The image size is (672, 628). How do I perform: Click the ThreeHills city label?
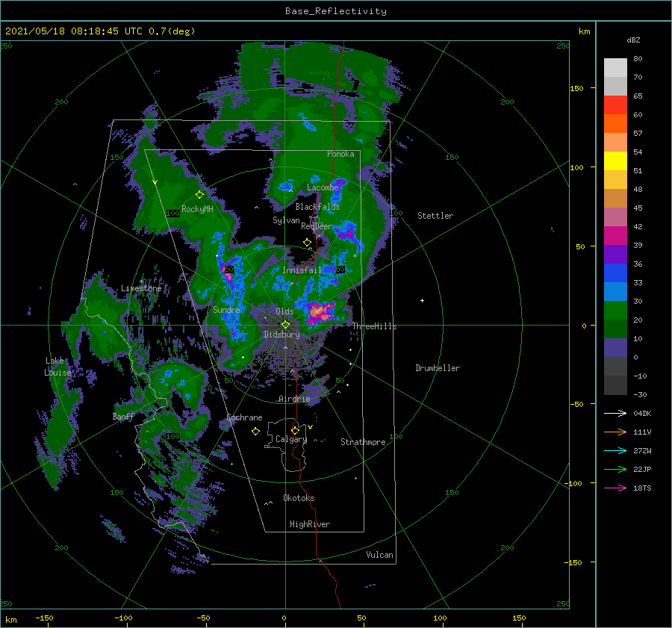[374, 326]
